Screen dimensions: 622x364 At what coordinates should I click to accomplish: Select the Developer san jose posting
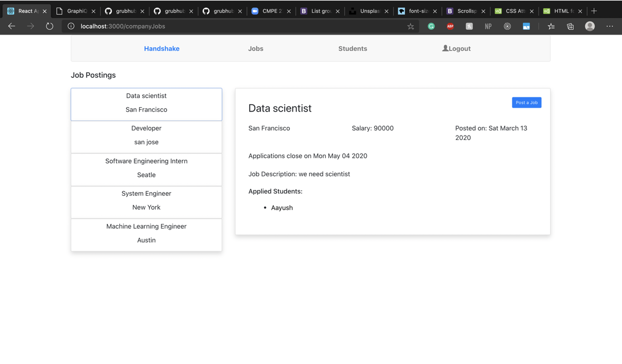click(x=146, y=137)
